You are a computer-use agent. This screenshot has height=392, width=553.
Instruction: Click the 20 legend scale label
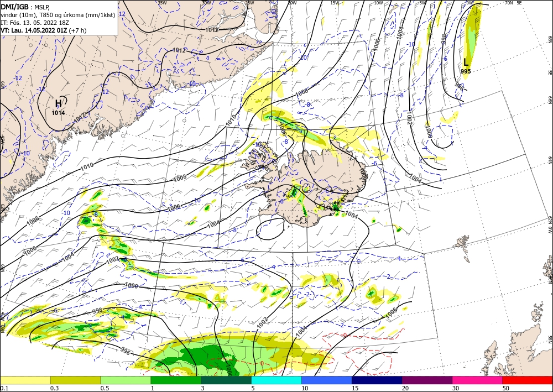click(x=405, y=388)
